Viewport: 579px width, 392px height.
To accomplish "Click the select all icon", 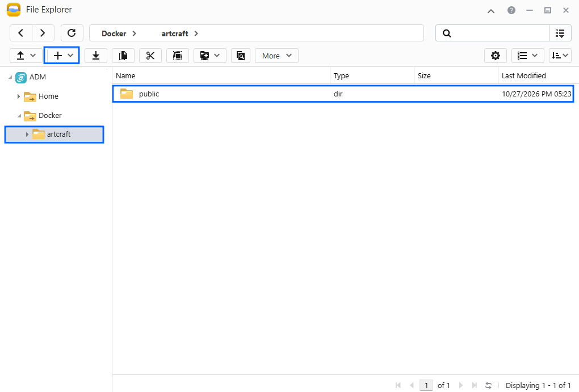I will coord(178,56).
